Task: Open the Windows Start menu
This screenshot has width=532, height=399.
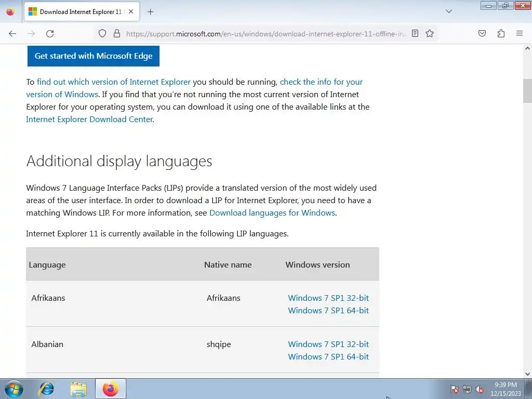Action: 14,389
